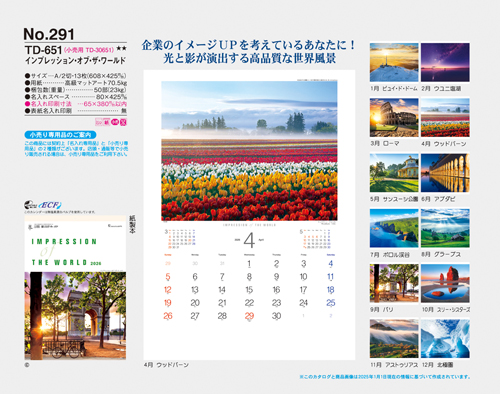Click the red holiday date 29
This screenshot has width=500, height=394.
click(249, 316)
